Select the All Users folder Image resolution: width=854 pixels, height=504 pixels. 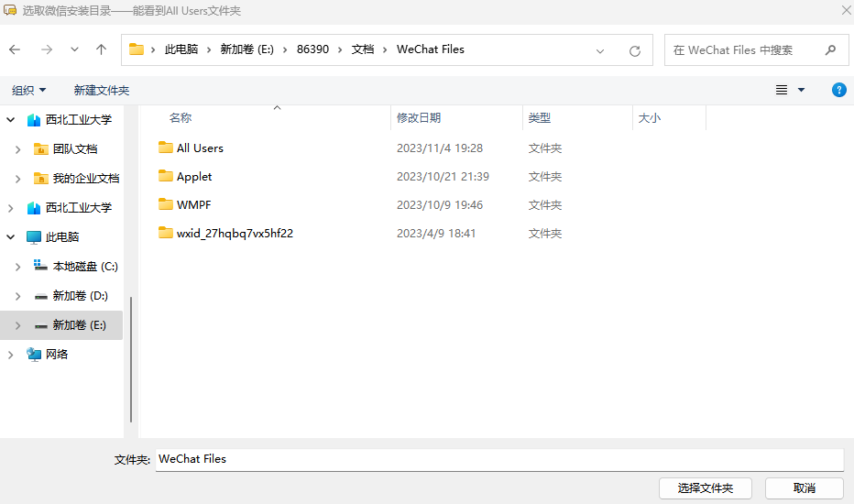click(199, 148)
